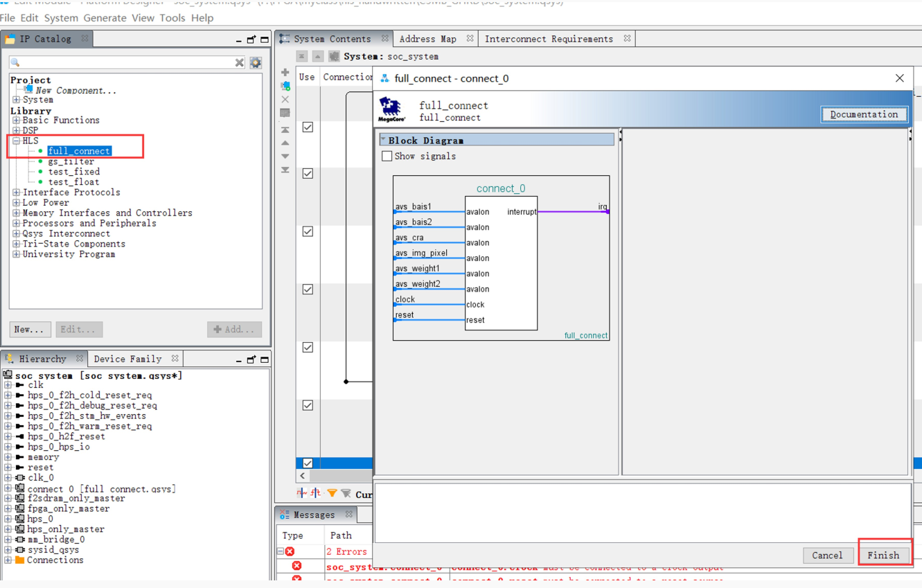Viewport: 922px width, 588px height.
Task: Enable the Show signals checkbox
Action: 387,156
